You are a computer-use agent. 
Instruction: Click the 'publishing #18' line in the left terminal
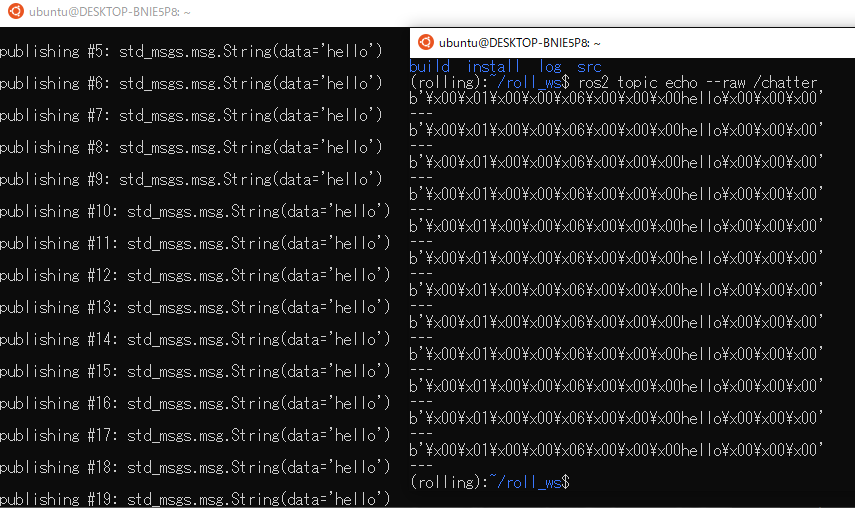[x=195, y=468]
